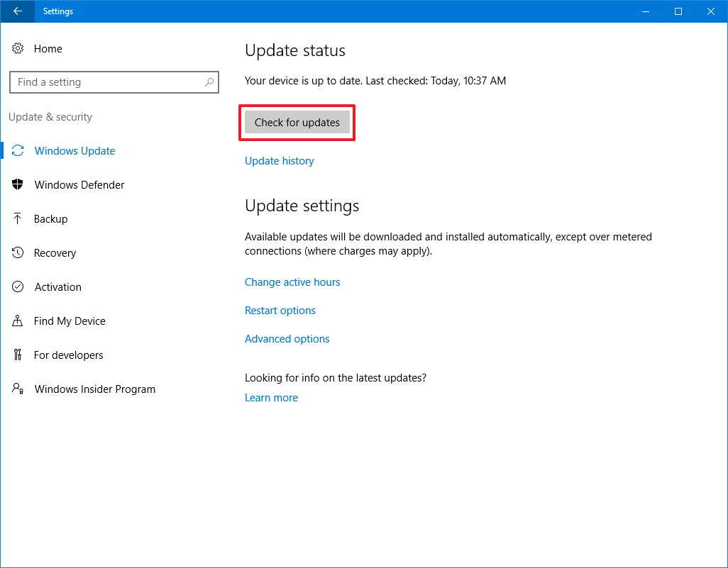Screen dimensions: 728x568
Task: Open Restart options link
Action: click(280, 311)
